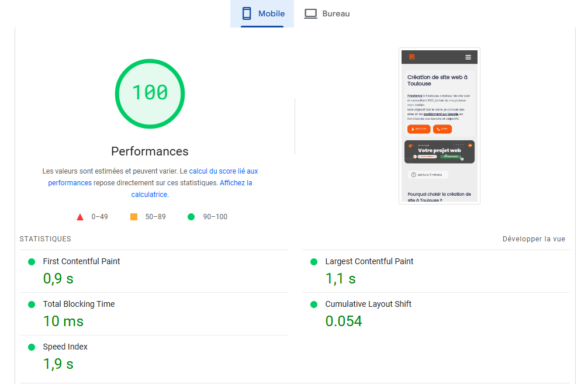588x384 pixels.
Task: Click the green dot beside Cumulative Layout Shift
Action: pyautogui.click(x=314, y=305)
